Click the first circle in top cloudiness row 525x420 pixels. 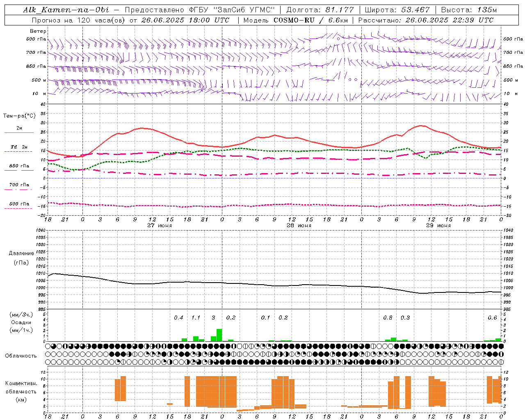48,346
